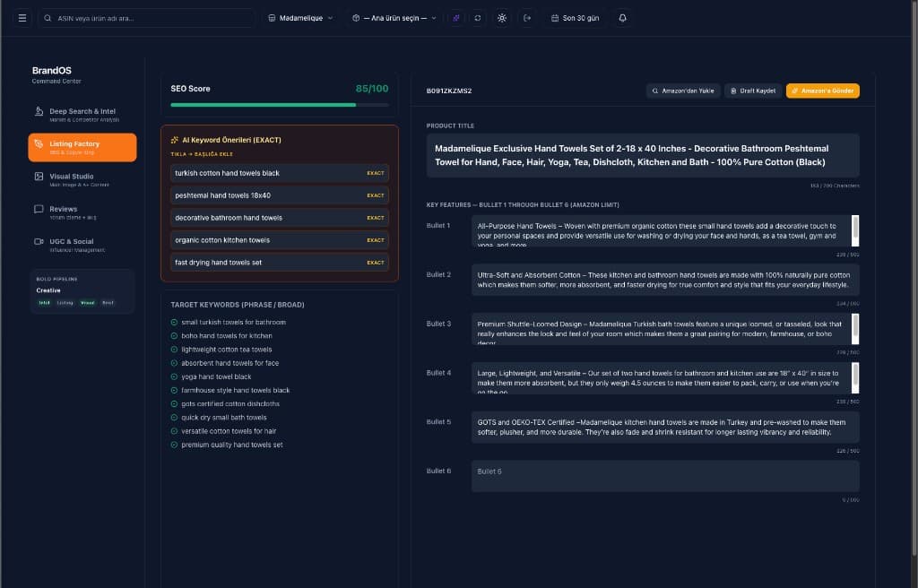Viewport: 918px width, 588px height.
Task: Open Reviews section
Action: [82, 212]
